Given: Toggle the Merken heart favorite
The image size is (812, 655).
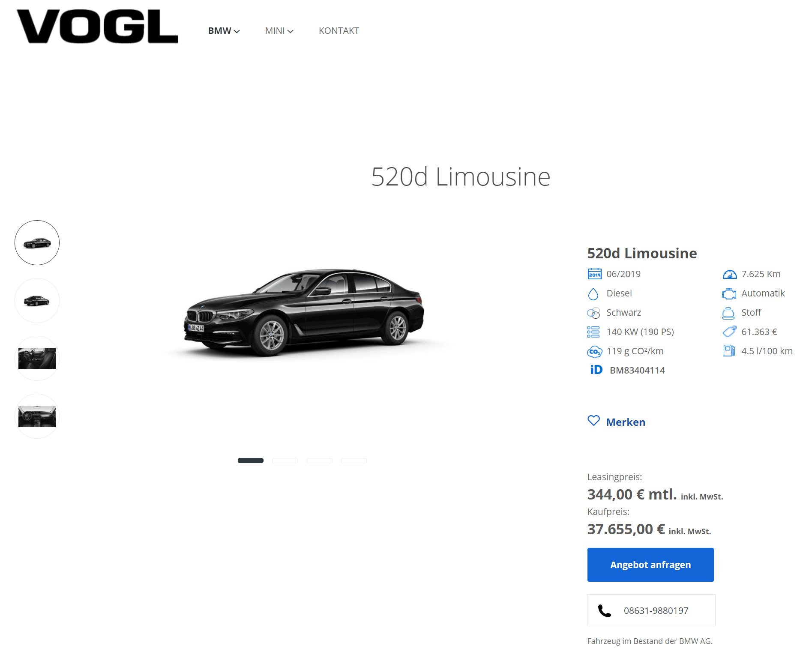Looking at the screenshot, I should click(617, 422).
